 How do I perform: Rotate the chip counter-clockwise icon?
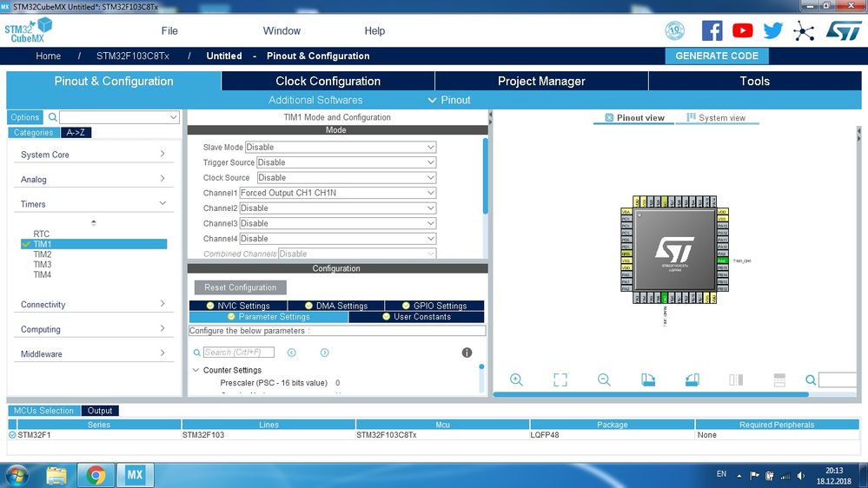[x=692, y=379]
